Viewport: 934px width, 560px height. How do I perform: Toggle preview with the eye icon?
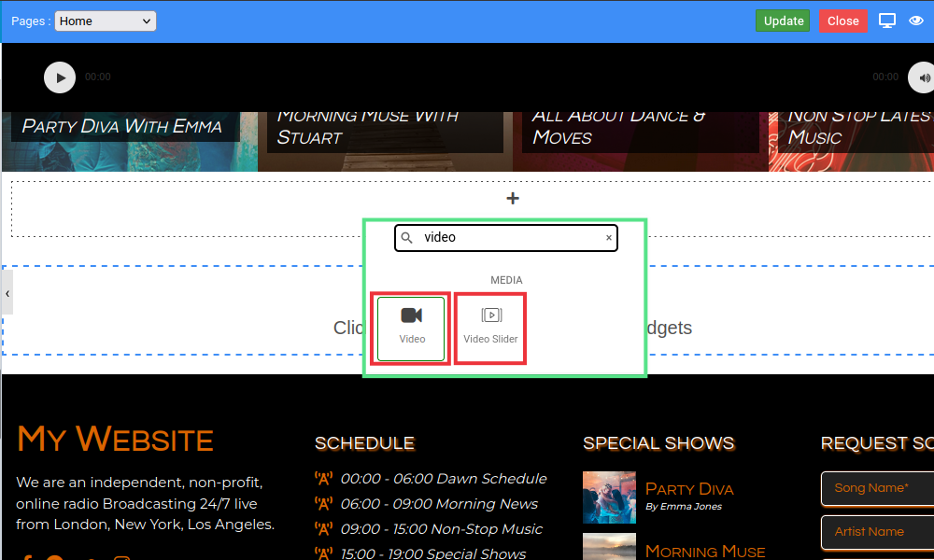pos(916,21)
